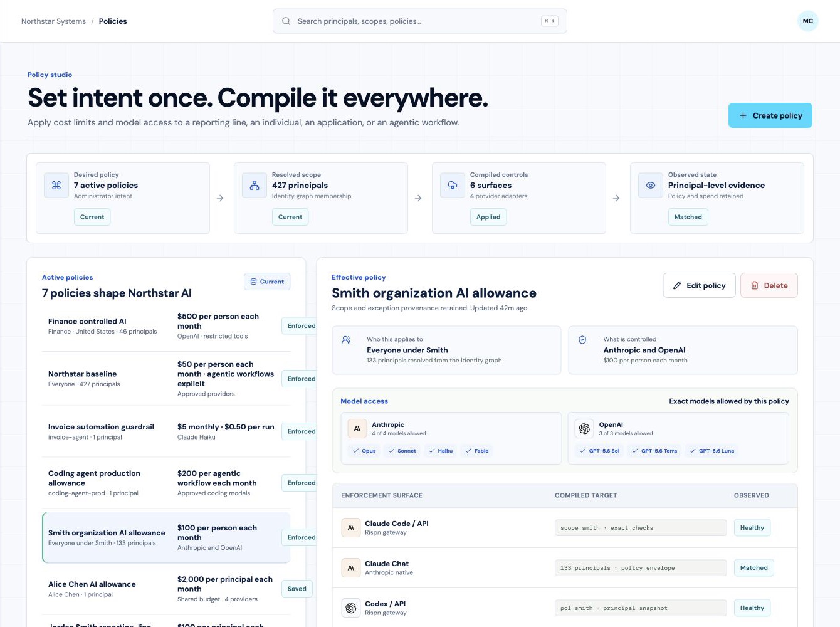Click the Current button in Active policies

(x=267, y=282)
